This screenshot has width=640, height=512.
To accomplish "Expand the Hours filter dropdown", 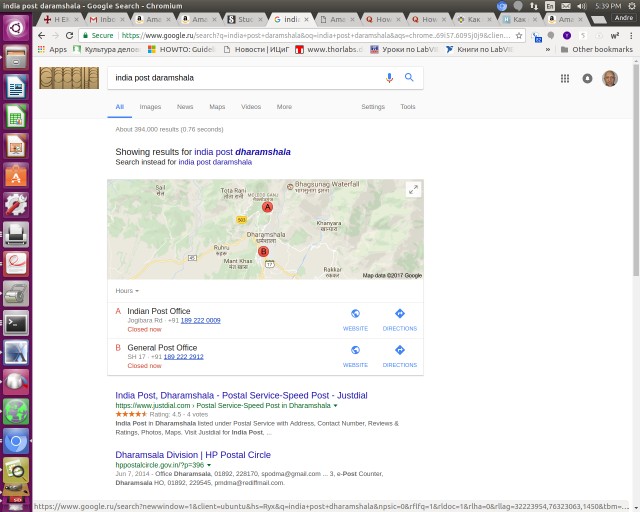I will click(x=126, y=291).
